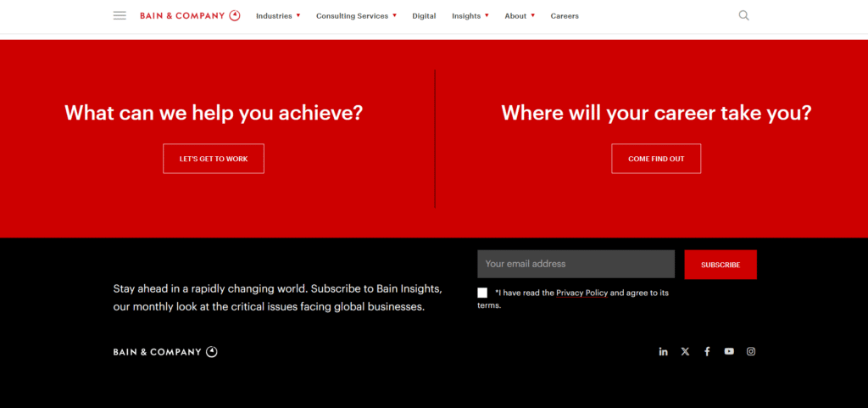The width and height of the screenshot is (868, 408).
Task: Open the X (Twitter) social icon
Action: 685,351
